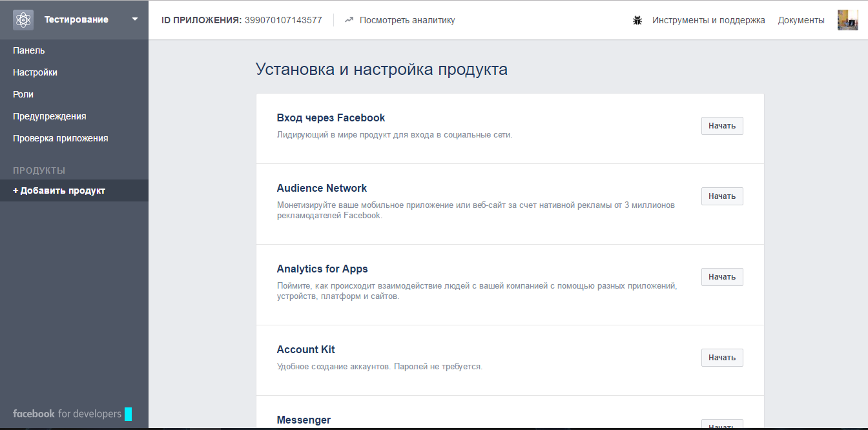The width and height of the screenshot is (868, 430).
Task: Click the atom app icon beside Тестирование
Action: click(x=23, y=20)
